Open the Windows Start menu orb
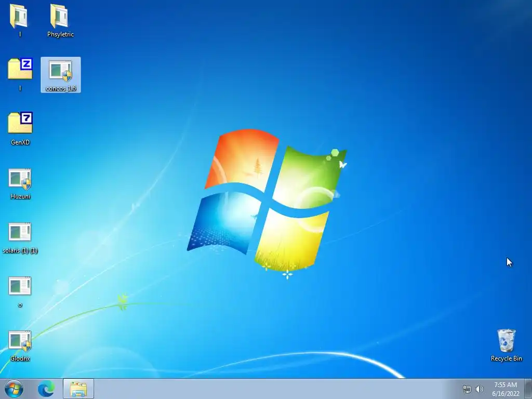Viewport: 532px width, 399px height. 14,389
